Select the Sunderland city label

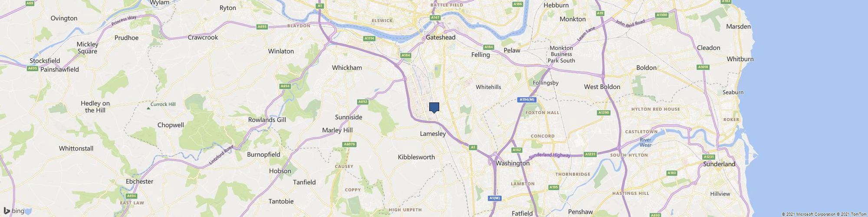[x=719, y=164]
